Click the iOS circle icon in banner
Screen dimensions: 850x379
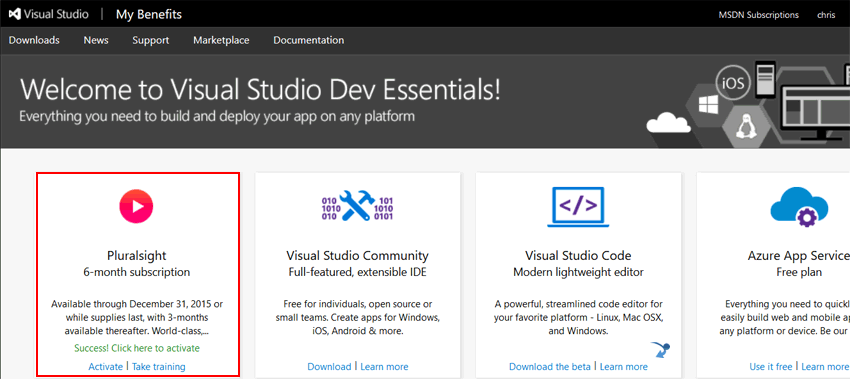(x=733, y=83)
